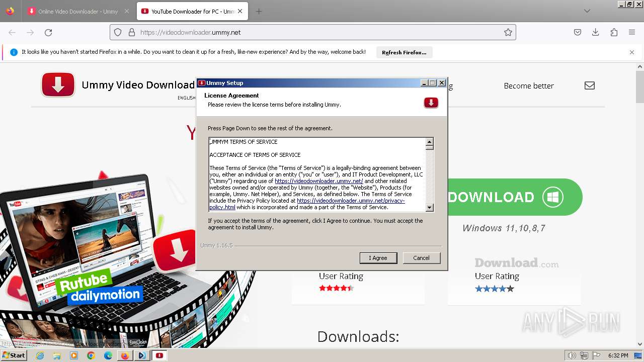Click license text scrollbar down arrow

tap(430, 207)
